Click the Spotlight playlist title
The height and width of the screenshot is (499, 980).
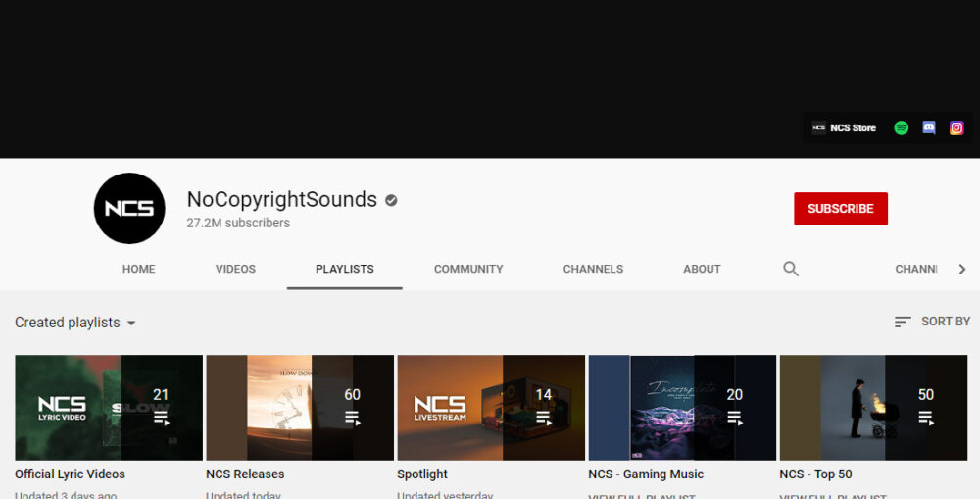click(422, 474)
